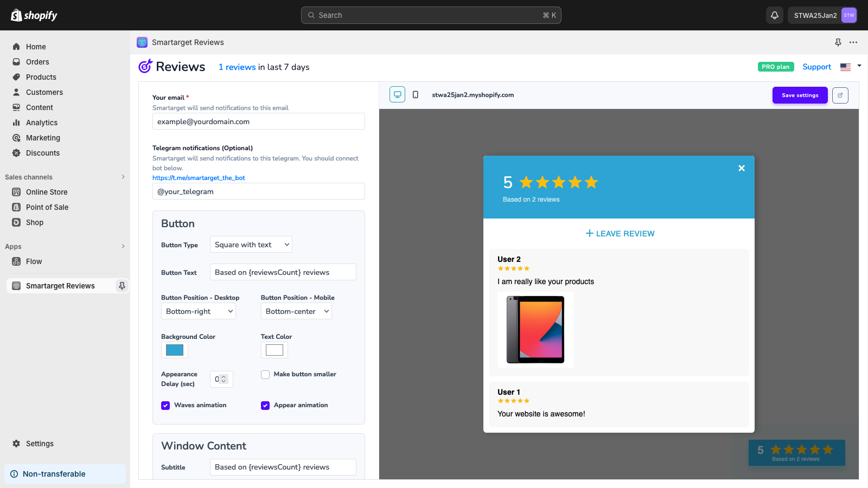Open the language flag dropdown
Screen dimensions: 868x488
point(851,67)
